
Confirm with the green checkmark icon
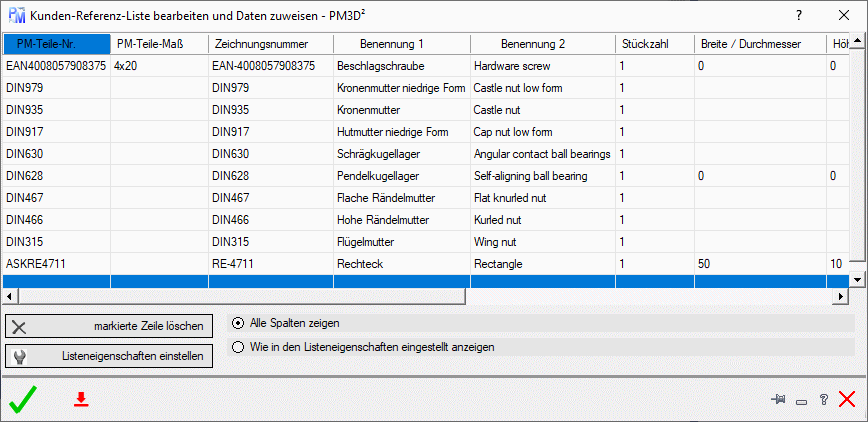coord(22,400)
